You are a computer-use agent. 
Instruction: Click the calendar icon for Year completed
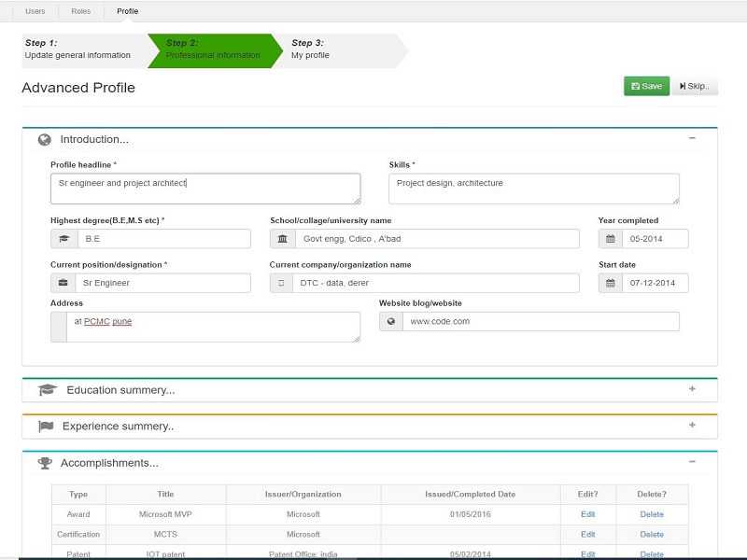pos(611,239)
